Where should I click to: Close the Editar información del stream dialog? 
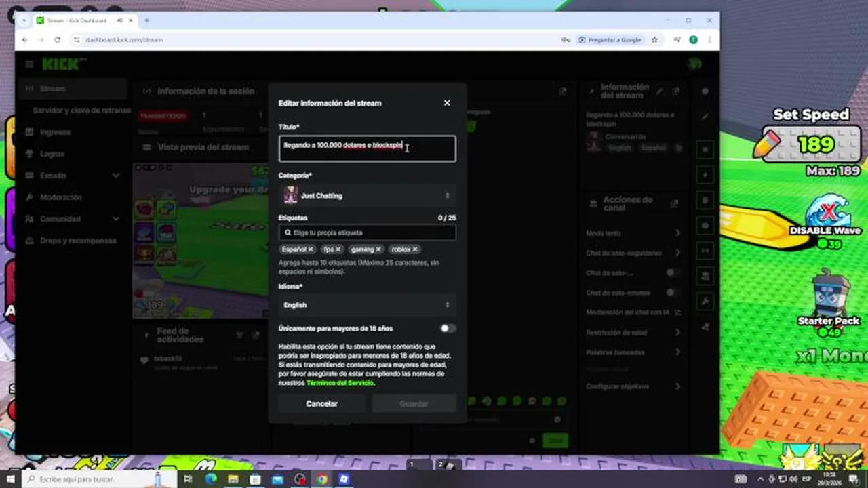(447, 103)
